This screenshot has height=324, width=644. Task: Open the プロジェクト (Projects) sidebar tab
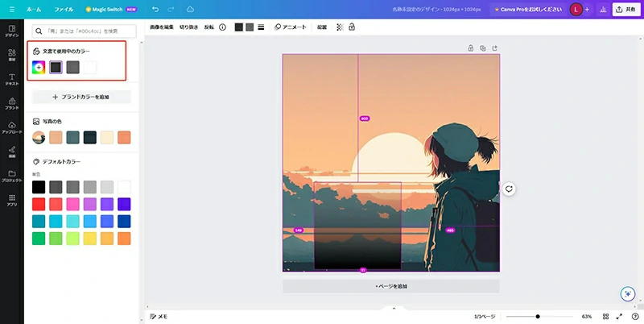pyautogui.click(x=12, y=176)
